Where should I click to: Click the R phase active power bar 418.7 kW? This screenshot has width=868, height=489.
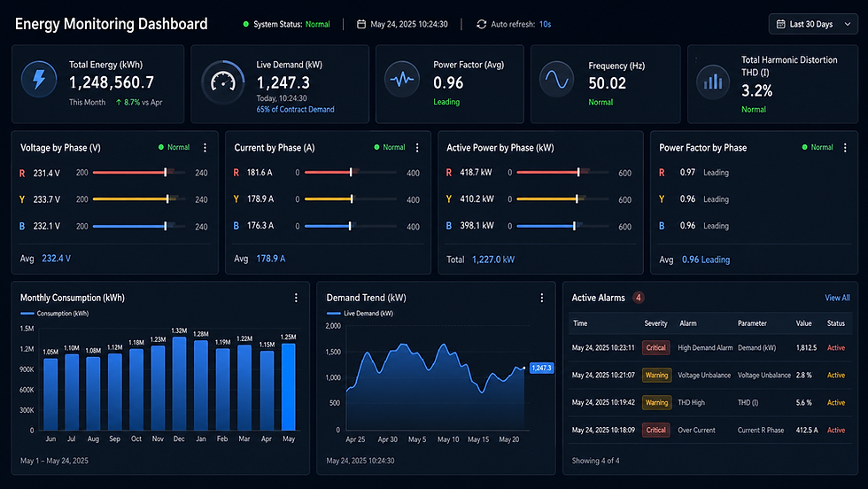click(x=563, y=173)
